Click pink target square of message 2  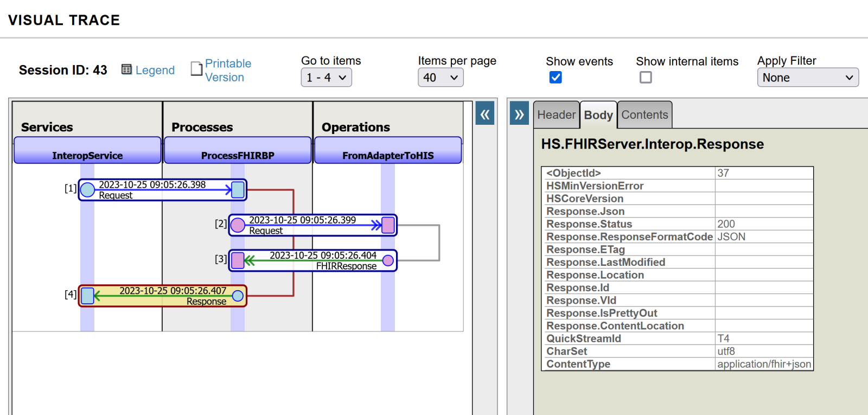pyautogui.click(x=388, y=225)
